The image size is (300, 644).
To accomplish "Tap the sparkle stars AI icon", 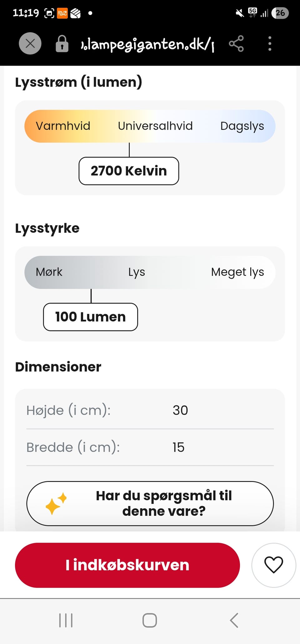I will 56,504.
